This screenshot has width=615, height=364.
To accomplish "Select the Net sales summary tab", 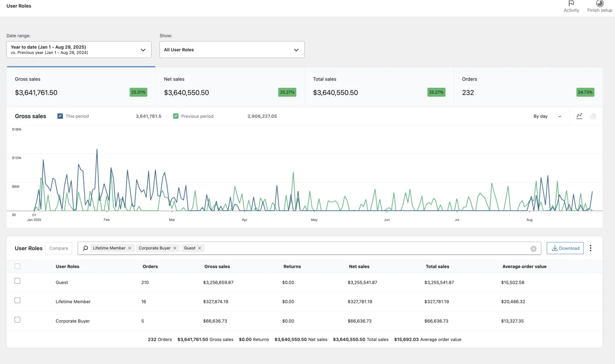I will point(230,87).
